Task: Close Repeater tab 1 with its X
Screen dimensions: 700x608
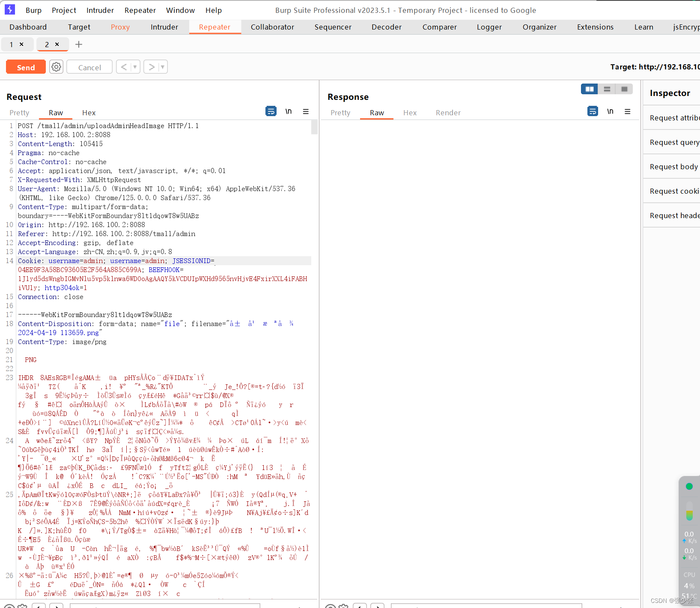Action: point(21,44)
